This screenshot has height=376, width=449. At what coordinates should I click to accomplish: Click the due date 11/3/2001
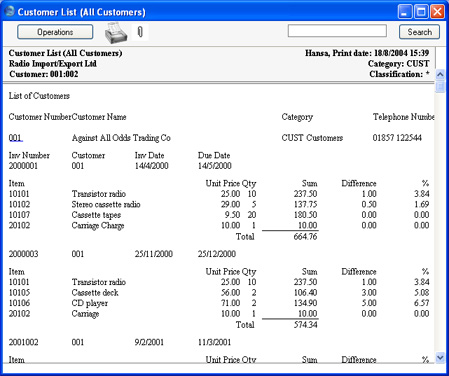[x=214, y=342]
